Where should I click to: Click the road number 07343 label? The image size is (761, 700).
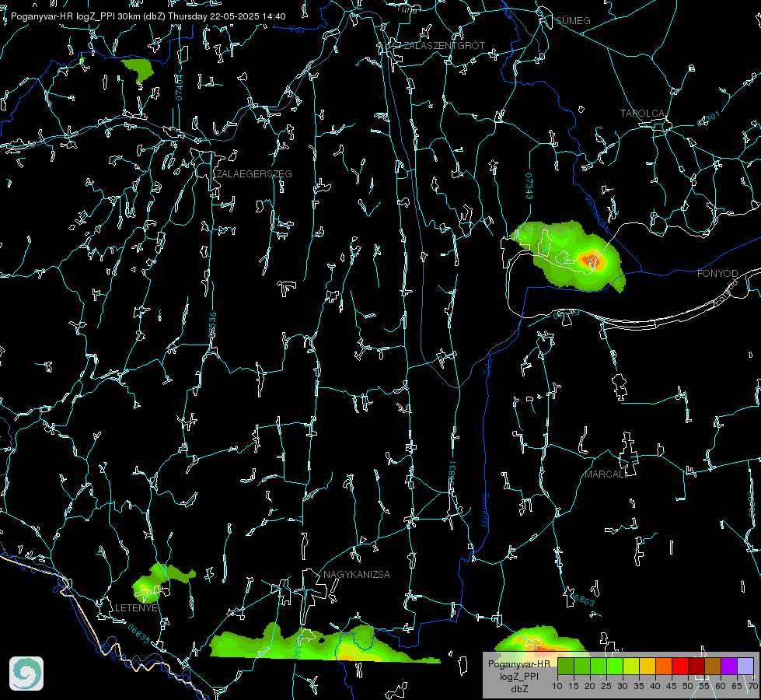(x=529, y=187)
